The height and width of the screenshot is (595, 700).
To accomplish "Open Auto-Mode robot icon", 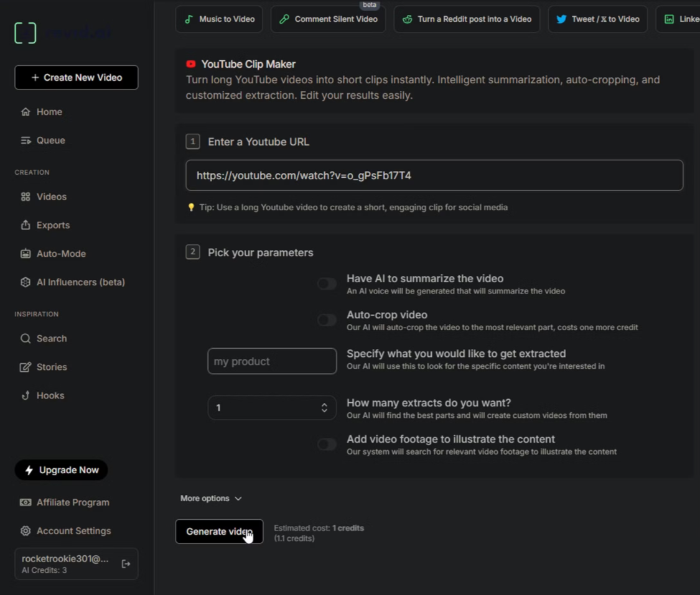I will click(x=26, y=254).
